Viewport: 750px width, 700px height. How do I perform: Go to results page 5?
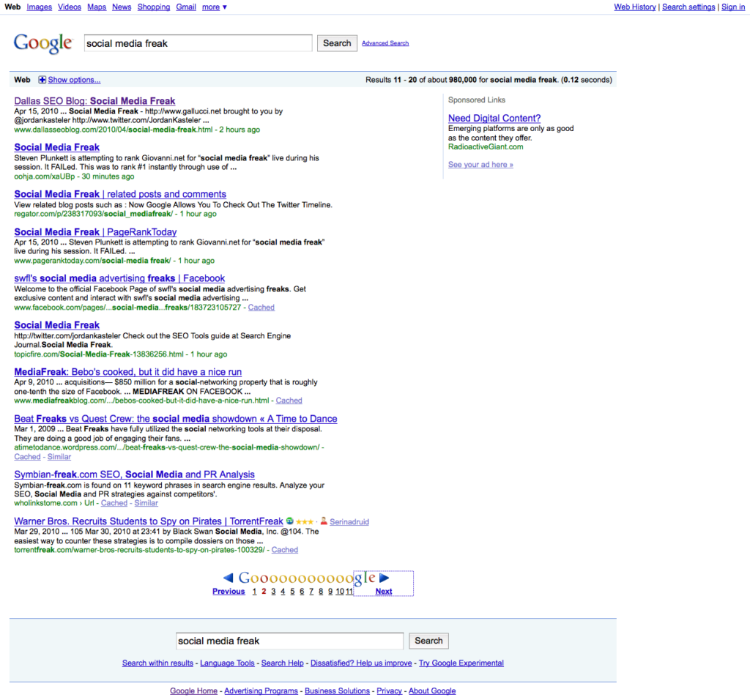(x=292, y=592)
